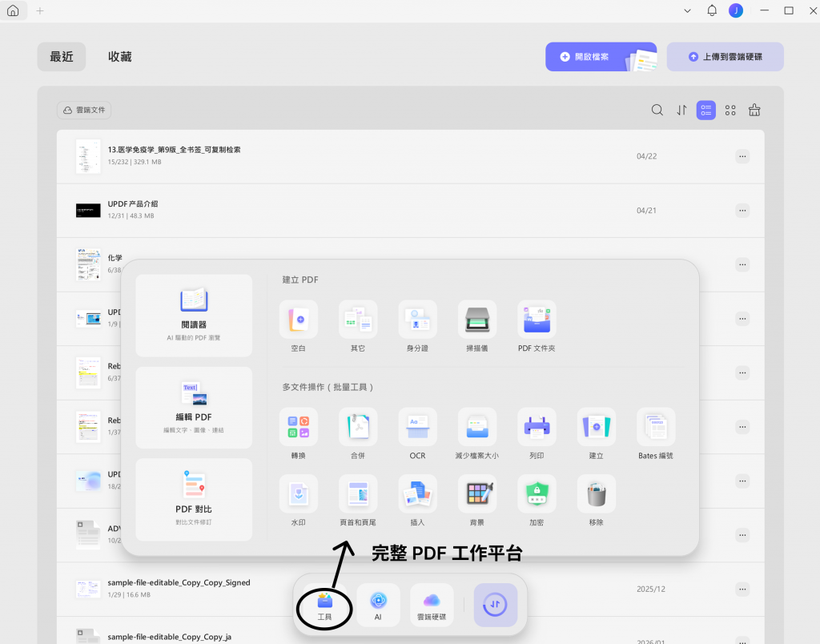
Task: Expand the title bar chevron dropdown
Action: [x=687, y=10]
